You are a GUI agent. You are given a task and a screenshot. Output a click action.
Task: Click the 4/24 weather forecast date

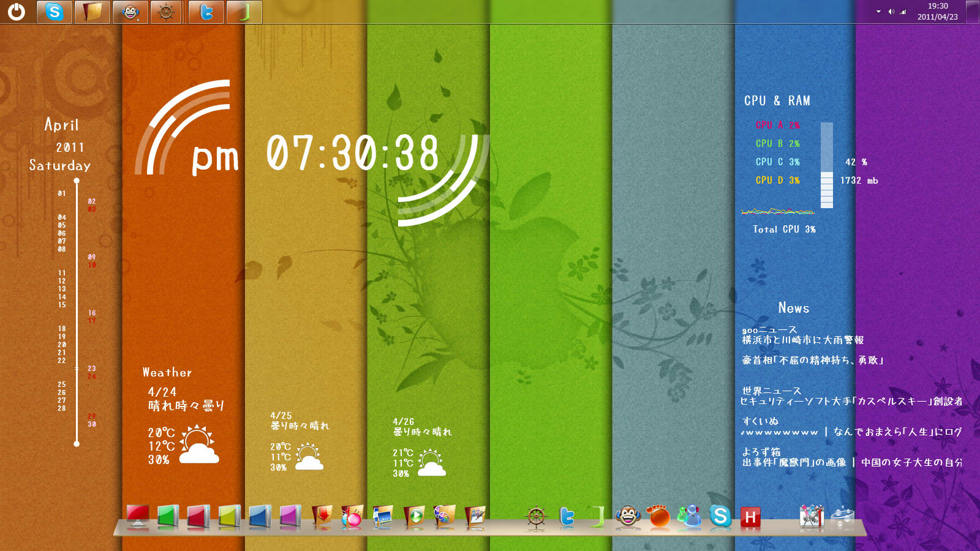click(x=162, y=392)
